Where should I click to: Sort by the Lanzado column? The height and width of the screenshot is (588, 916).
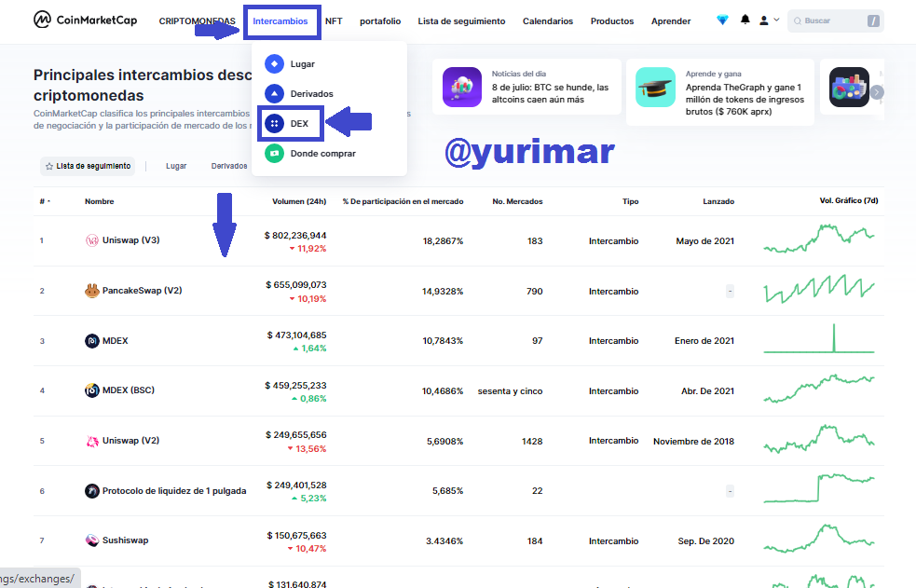click(x=718, y=201)
